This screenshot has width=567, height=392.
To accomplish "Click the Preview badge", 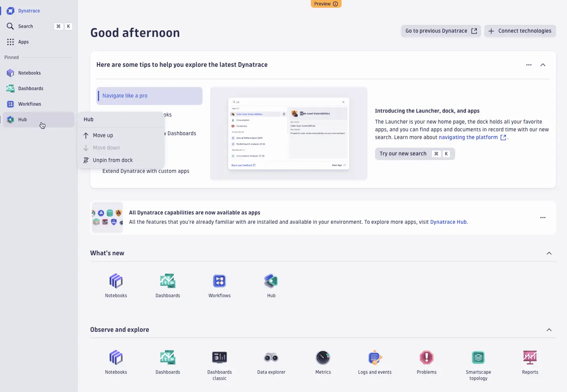I will coord(326,4).
